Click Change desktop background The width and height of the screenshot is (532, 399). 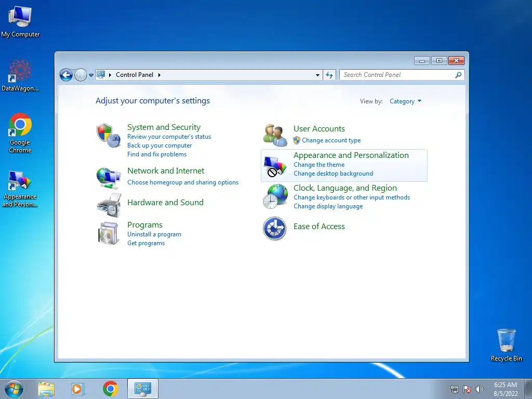(x=333, y=174)
